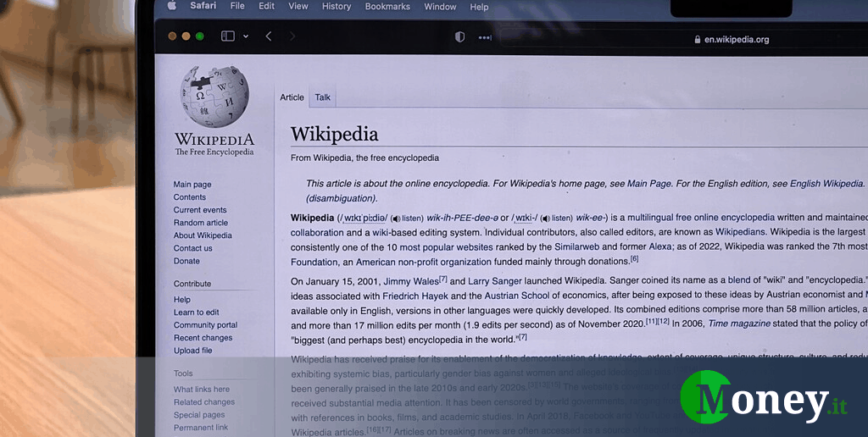Open the Random article link
Viewport: 868px width, 437px height.
(x=201, y=223)
